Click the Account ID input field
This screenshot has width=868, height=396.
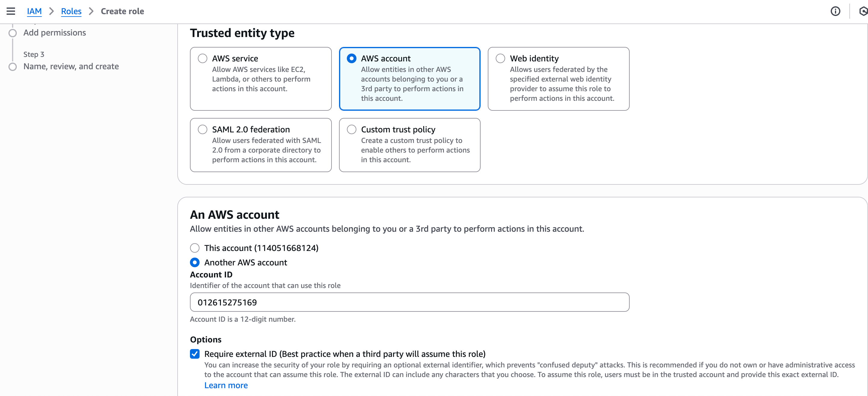pos(409,302)
